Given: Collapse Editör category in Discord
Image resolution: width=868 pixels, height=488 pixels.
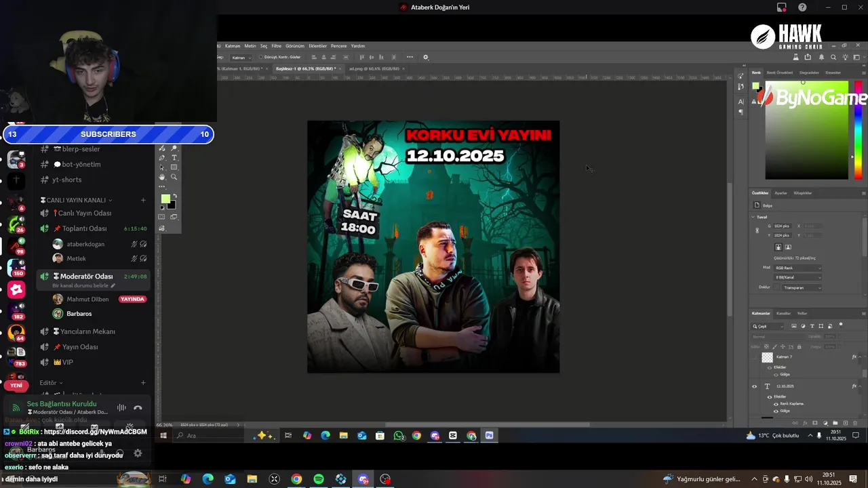Looking at the screenshot, I should coord(51,383).
